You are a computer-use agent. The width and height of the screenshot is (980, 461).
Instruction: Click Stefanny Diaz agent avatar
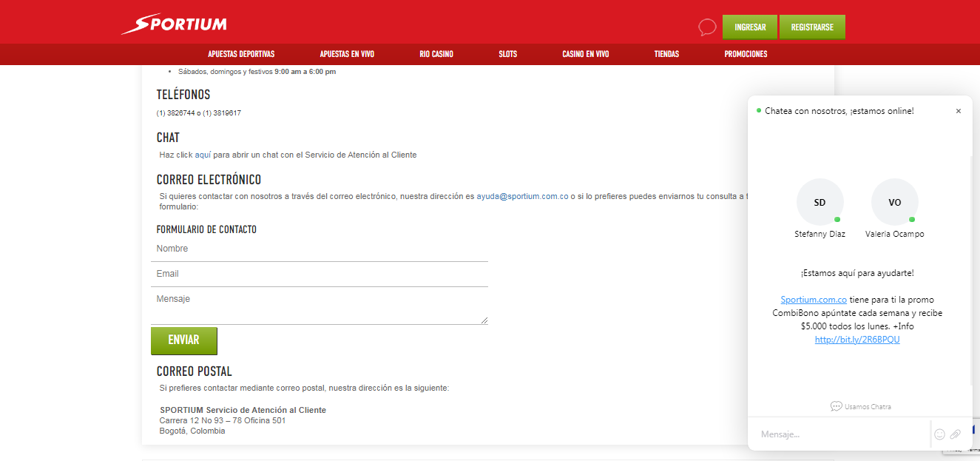pos(820,202)
